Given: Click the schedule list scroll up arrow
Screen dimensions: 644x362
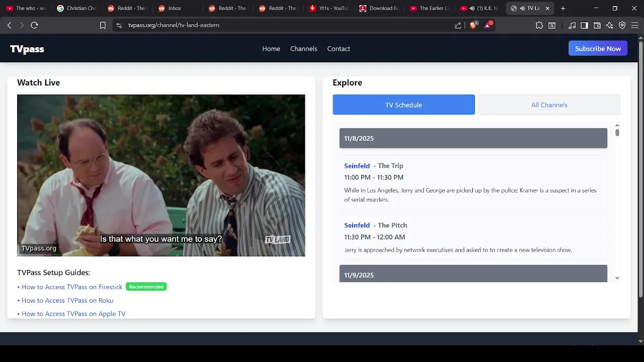Looking at the screenshot, I should (x=617, y=125).
